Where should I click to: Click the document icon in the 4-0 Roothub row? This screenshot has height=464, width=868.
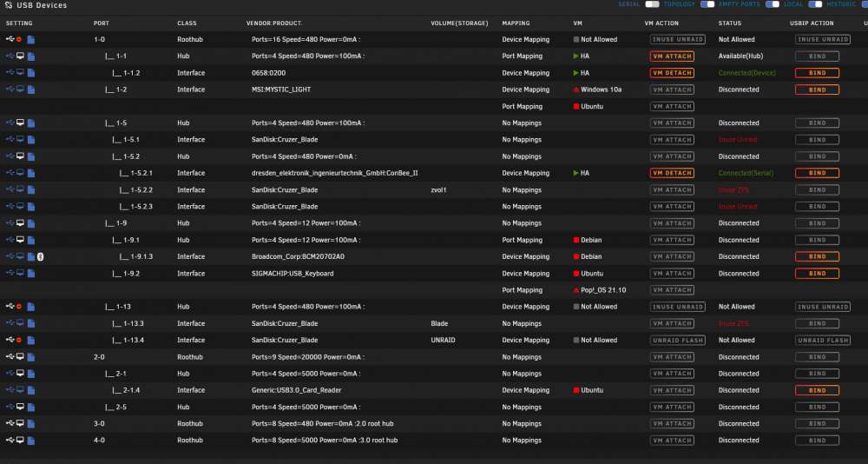tap(31, 441)
